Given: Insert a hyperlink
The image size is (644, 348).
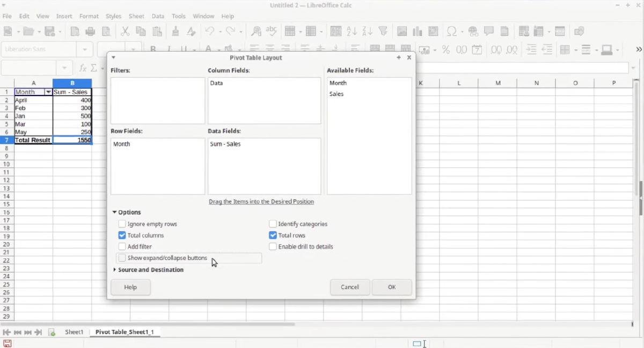Looking at the screenshot, I should pyautogui.click(x=473, y=31).
